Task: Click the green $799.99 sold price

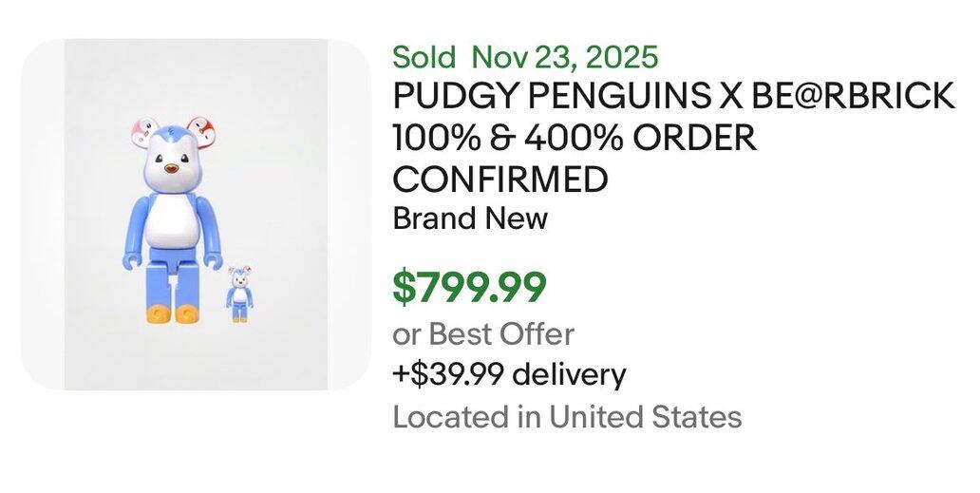Action: (470, 287)
